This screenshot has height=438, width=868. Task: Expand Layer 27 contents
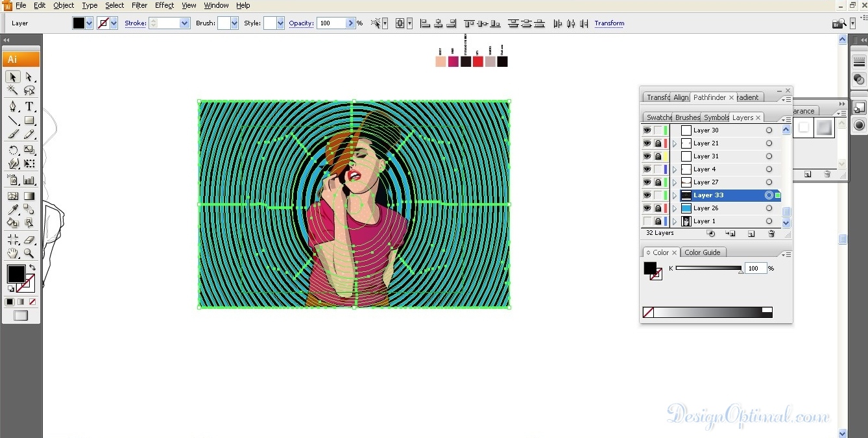point(675,182)
